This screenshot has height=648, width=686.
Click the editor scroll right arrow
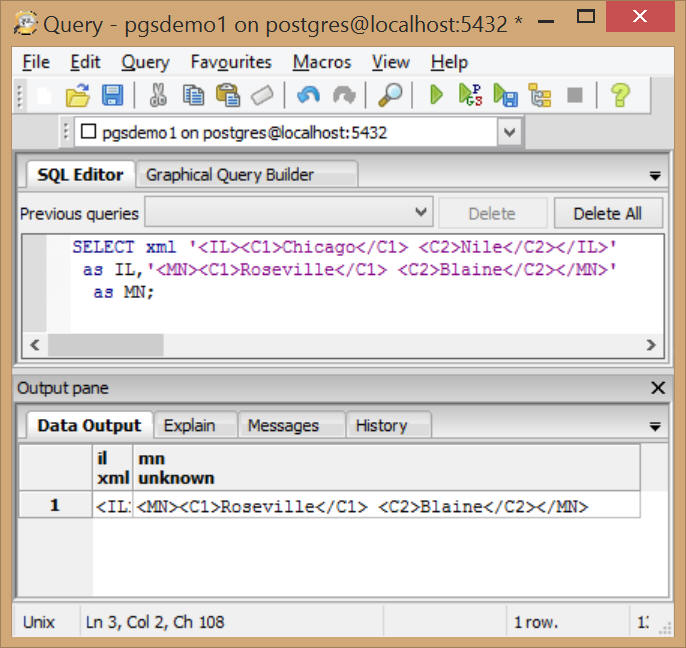651,345
